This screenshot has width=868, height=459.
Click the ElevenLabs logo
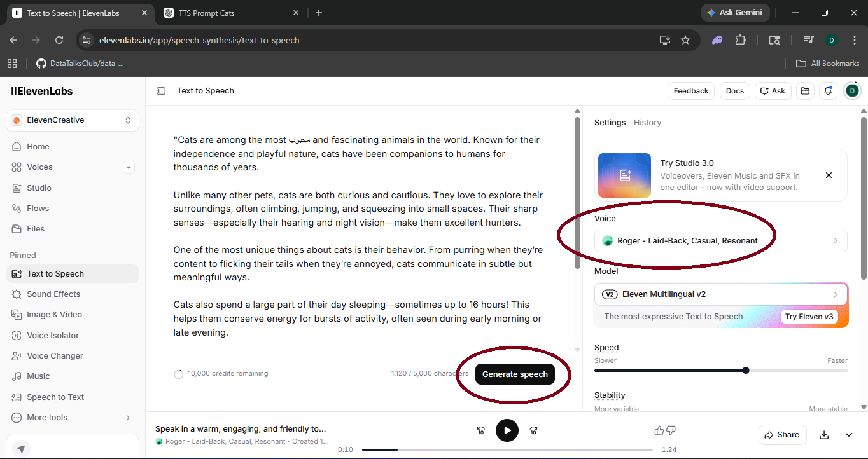click(42, 92)
